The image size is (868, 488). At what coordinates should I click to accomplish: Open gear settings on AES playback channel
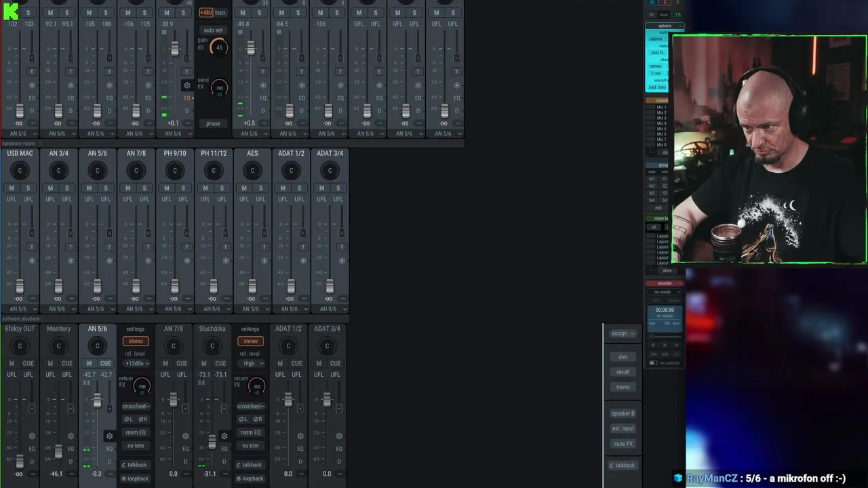(x=264, y=260)
